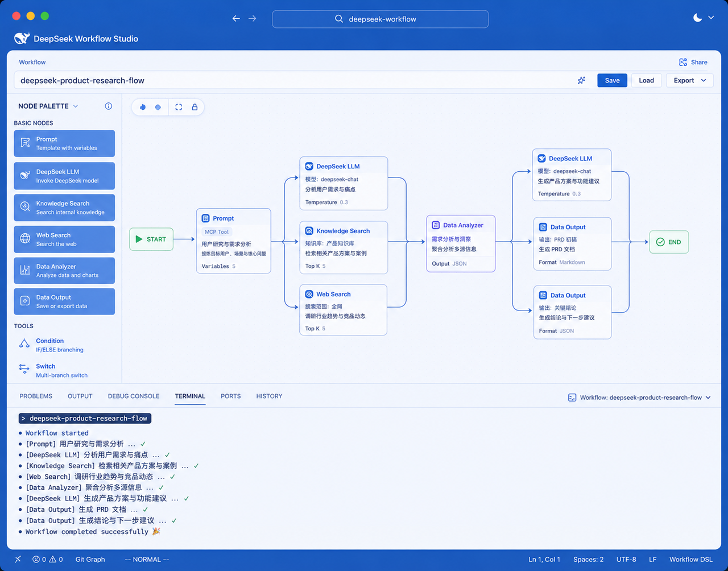Expand the chevron next to the moon icon

tap(711, 18)
